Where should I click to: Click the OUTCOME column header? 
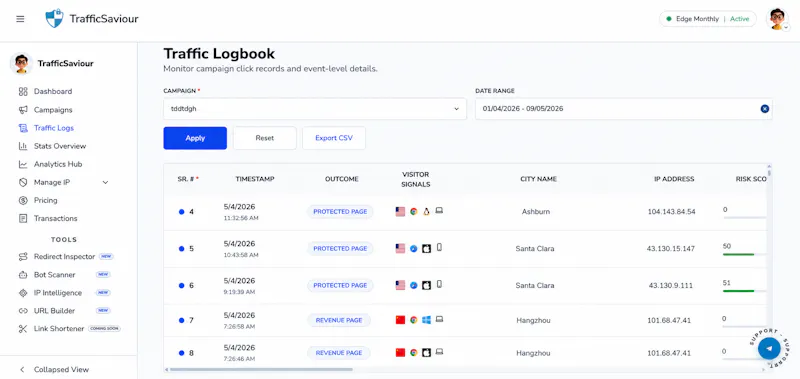(341, 179)
